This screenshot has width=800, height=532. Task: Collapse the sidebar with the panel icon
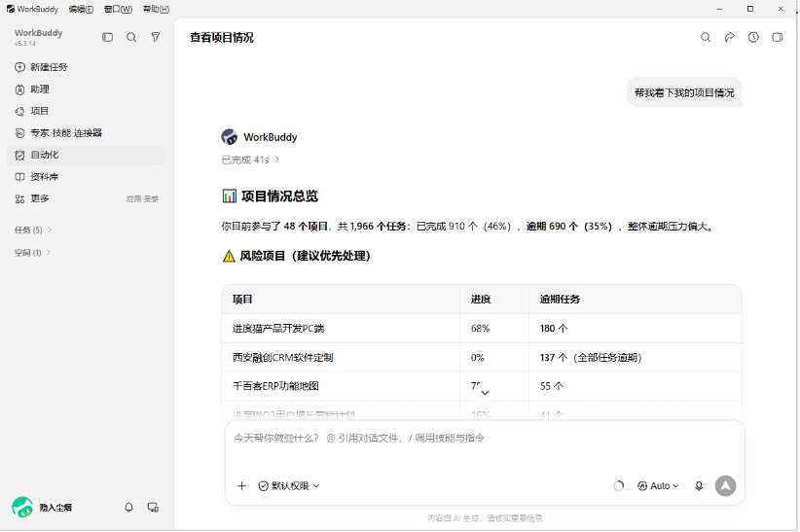pos(107,37)
